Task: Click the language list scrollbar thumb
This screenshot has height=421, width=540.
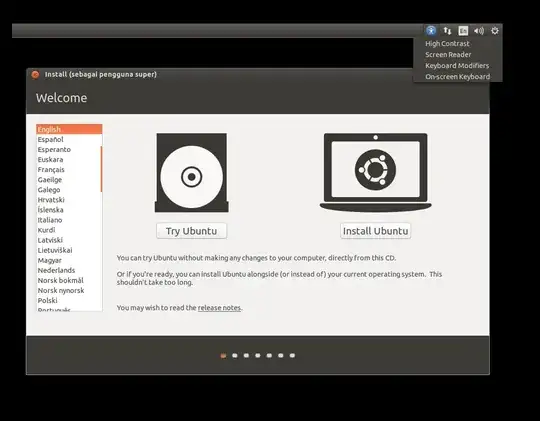Action: (x=101, y=169)
